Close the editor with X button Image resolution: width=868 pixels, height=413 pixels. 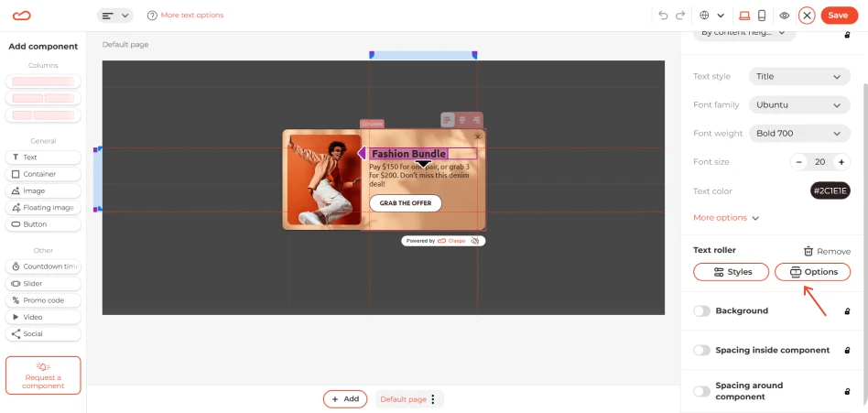click(x=807, y=16)
